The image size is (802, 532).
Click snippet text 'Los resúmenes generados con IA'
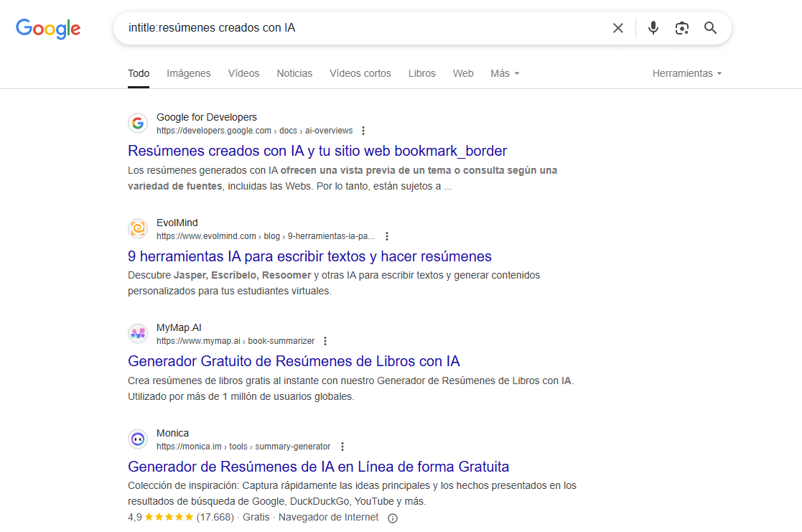coord(202,170)
